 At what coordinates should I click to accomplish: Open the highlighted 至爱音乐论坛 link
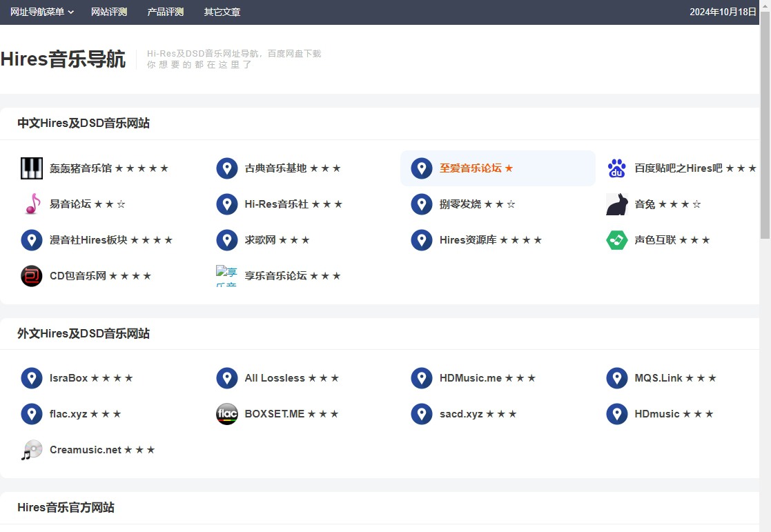(476, 168)
